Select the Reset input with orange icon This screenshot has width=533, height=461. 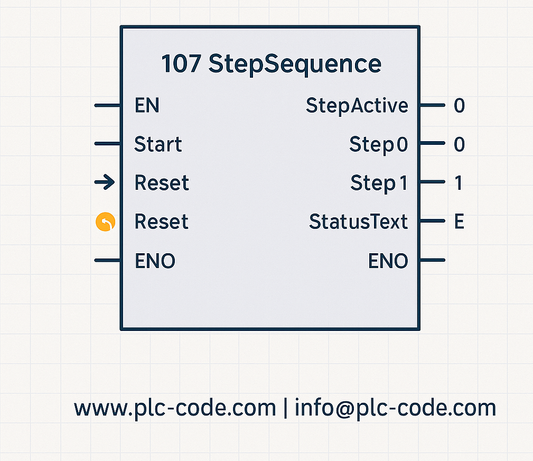161,222
